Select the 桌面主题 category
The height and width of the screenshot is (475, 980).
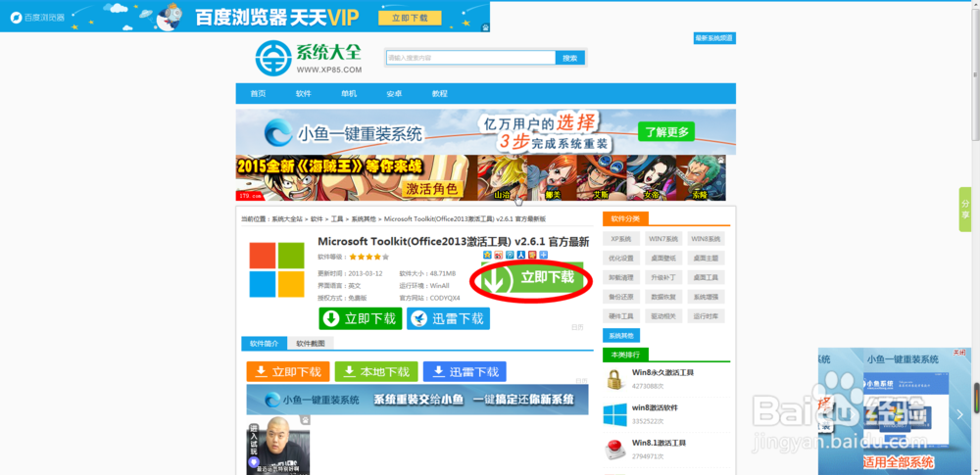(x=707, y=259)
